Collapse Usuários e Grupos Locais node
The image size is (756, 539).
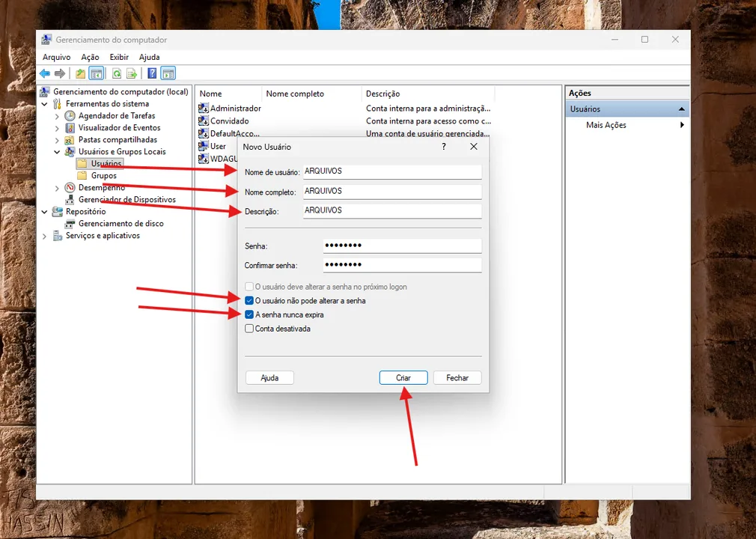point(57,152)
